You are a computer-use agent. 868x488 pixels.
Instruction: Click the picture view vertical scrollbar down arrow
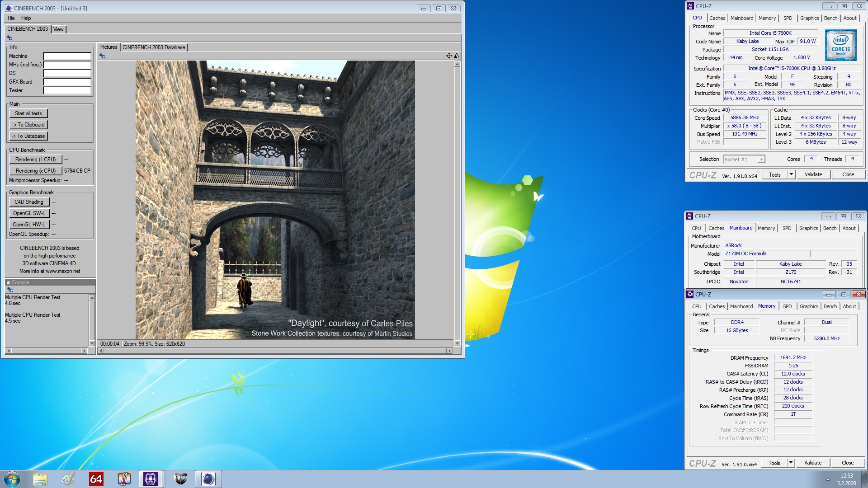(457, 343)
